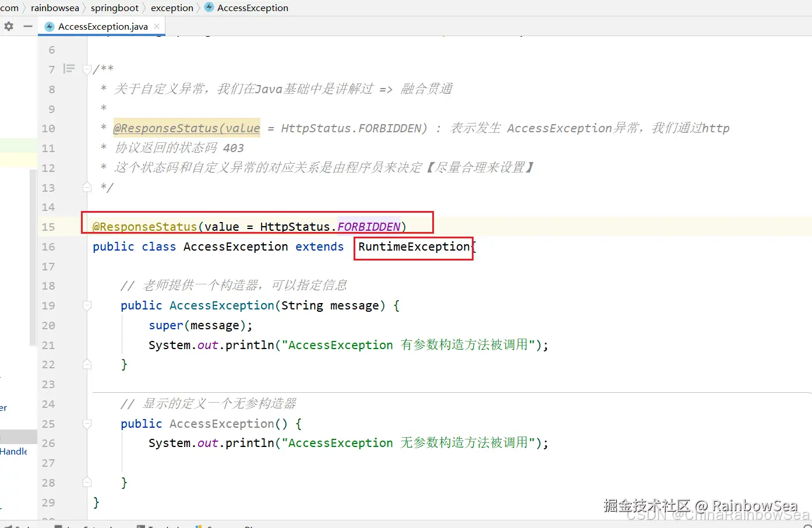Open the project panel settings gear
Screen dimensions: 812x528
pyautogui.click(x=9, y=26)
